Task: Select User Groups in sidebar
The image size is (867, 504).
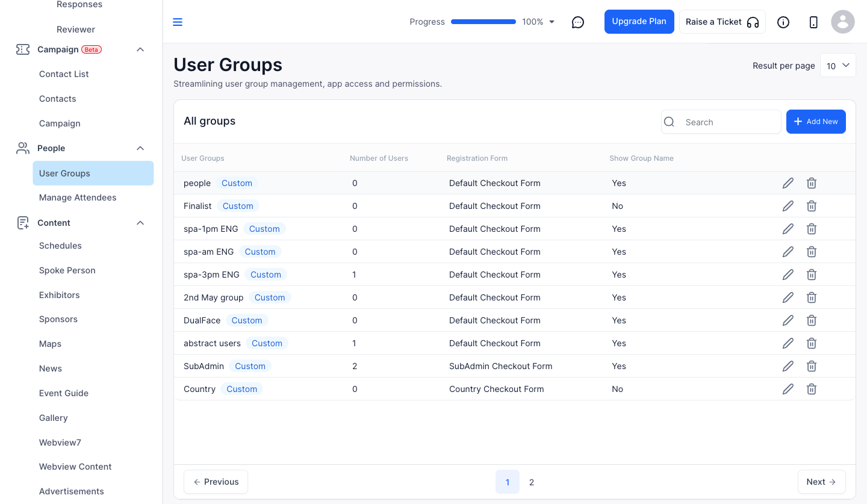Action: [x=93, y=173]
